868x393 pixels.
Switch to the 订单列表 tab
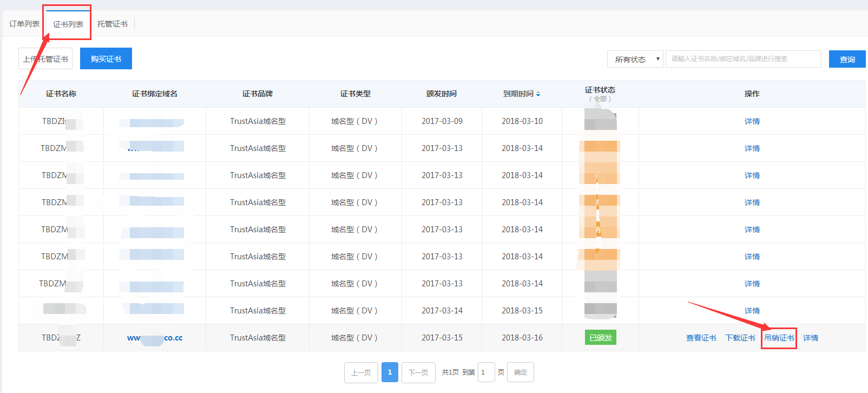click(x=24, y=24)
